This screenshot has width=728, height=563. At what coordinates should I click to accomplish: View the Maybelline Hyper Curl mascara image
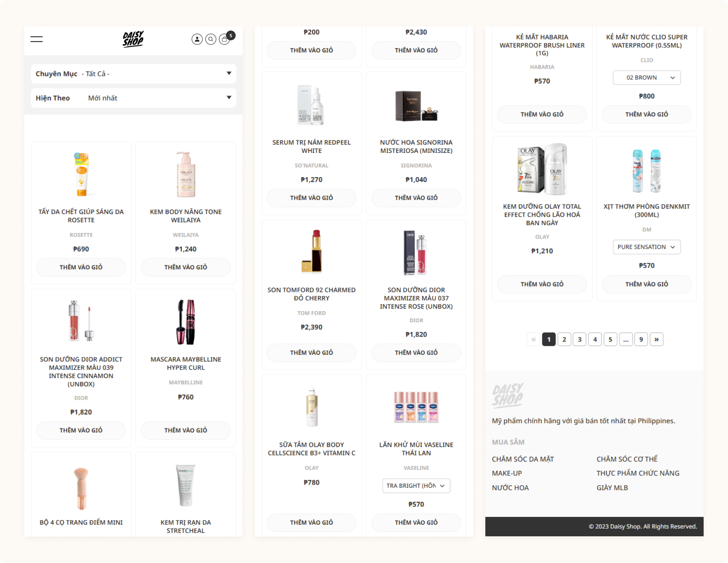pyautogui.click(x=186, y=322)
